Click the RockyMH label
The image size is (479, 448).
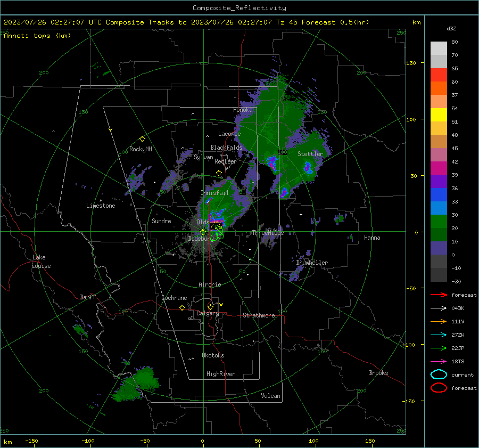141,149
